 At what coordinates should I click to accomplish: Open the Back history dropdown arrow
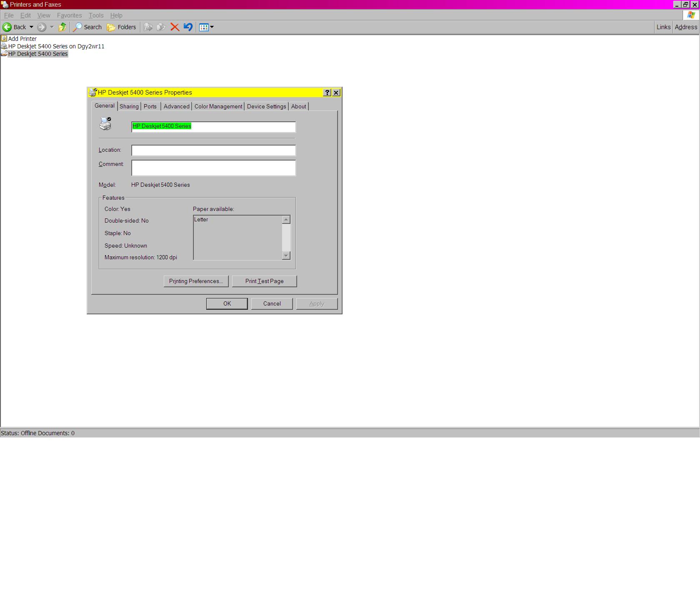pos(31,27)
